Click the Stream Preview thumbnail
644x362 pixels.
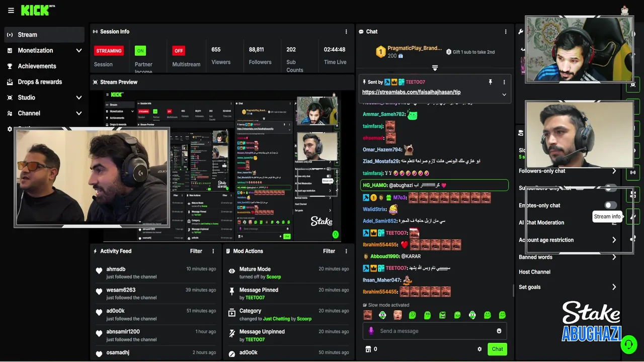point(222,166)
